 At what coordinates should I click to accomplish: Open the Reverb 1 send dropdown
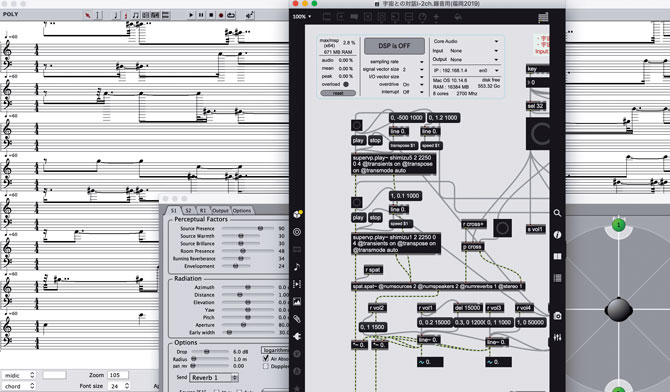pos(214,378)
